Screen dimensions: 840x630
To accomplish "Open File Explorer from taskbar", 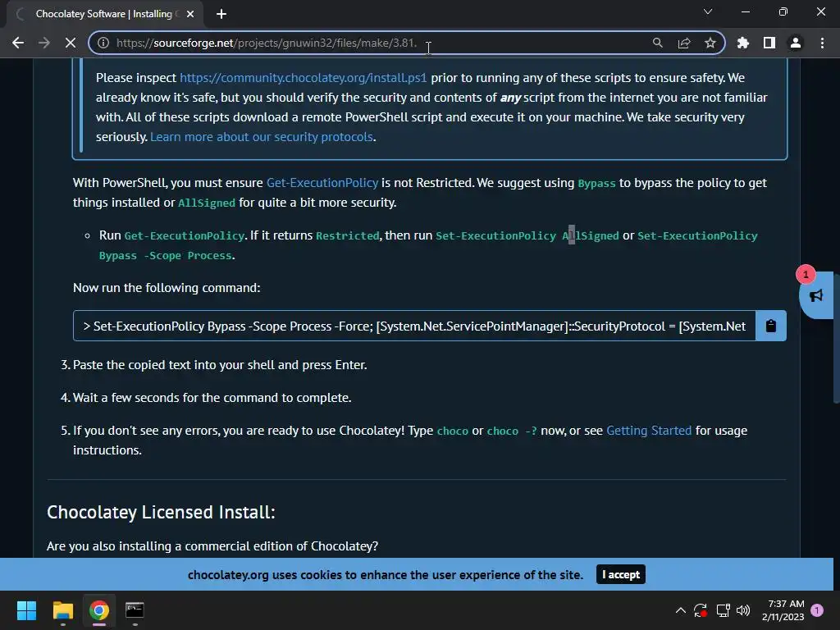I will 62,610.
